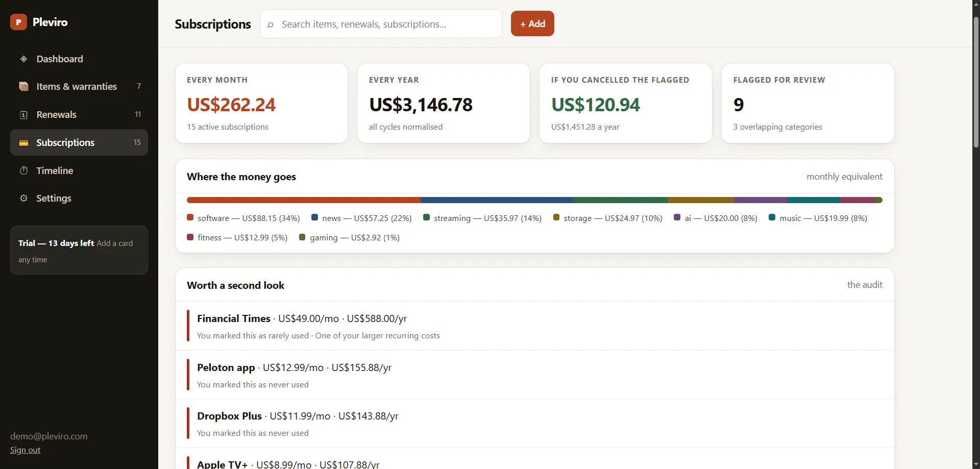Viewport: 980px width, 469px height.
Task: Sign out of the account
Action: point(25,450)
